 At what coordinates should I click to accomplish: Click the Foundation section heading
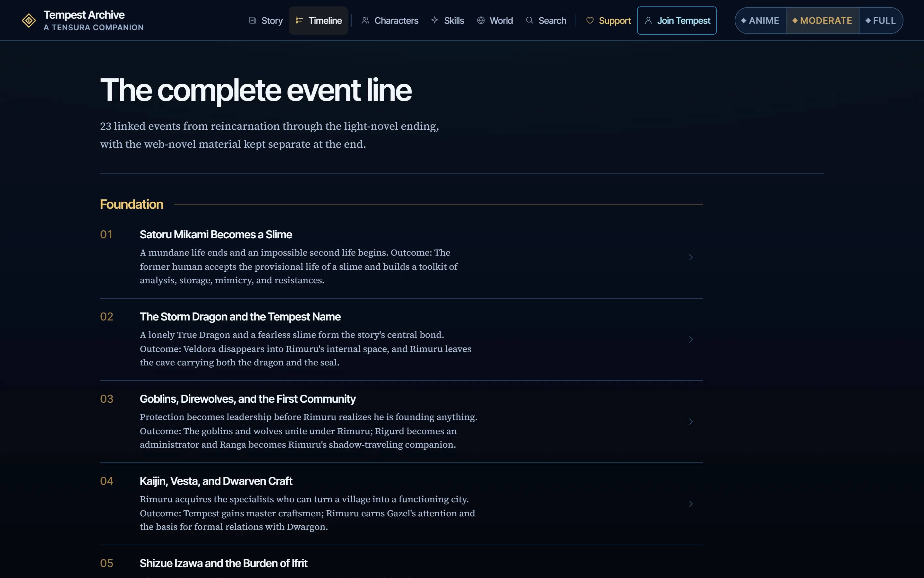point(132,204)
